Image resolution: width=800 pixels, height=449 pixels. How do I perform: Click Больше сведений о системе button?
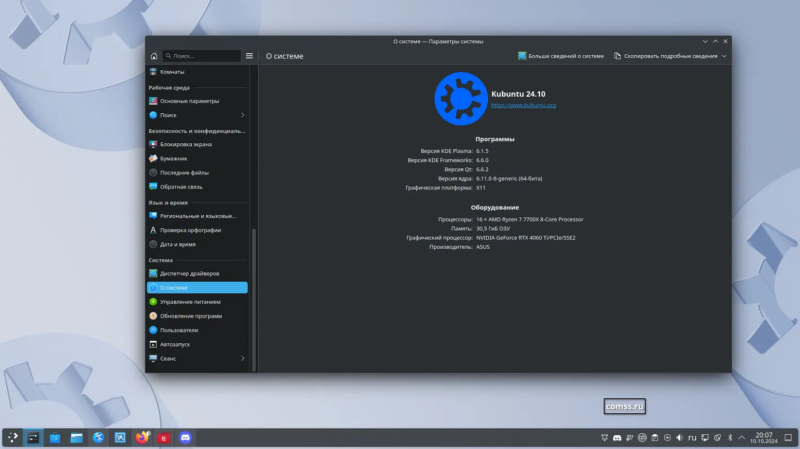pyautogui.click(x=561, y=56)
